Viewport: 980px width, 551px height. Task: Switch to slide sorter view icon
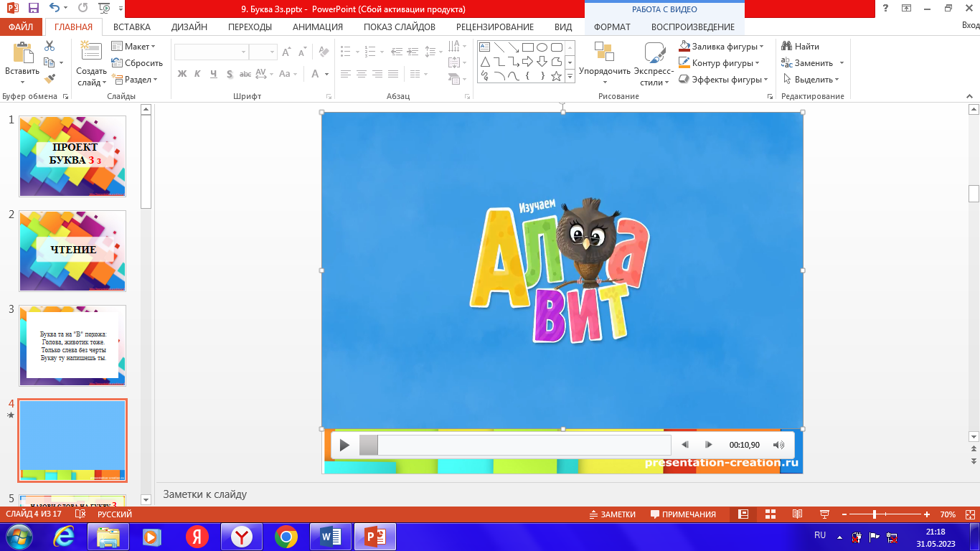pyautogui.click(x=771, y=514)
